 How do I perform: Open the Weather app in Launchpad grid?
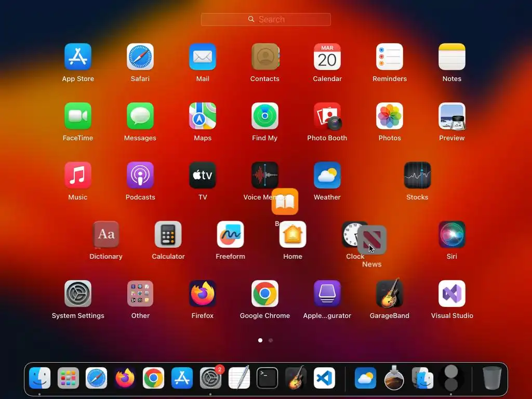(327, 175)
